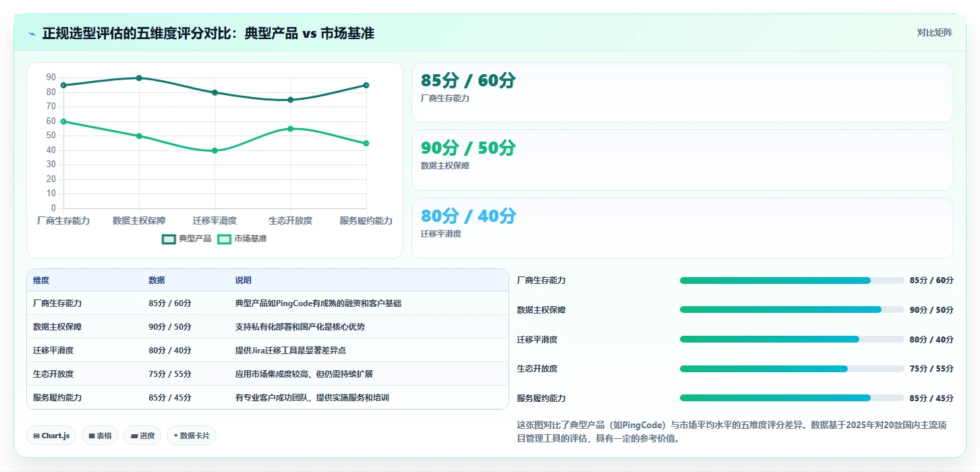The height and width of the screenshot is (472, 980).
Task: Click the 市场基准 point at 厂商生存能力
Action: (x=63, y=121)
